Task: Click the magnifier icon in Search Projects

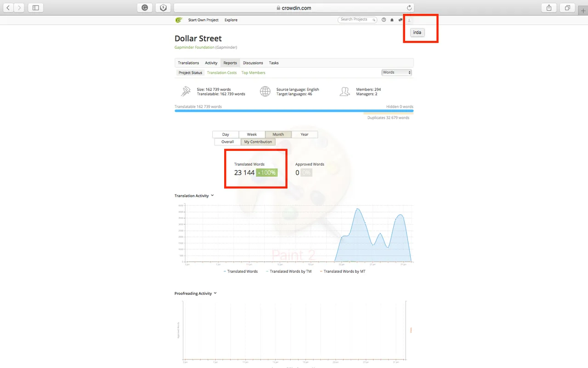Action: pyautogui.click(x=374, y=20)
